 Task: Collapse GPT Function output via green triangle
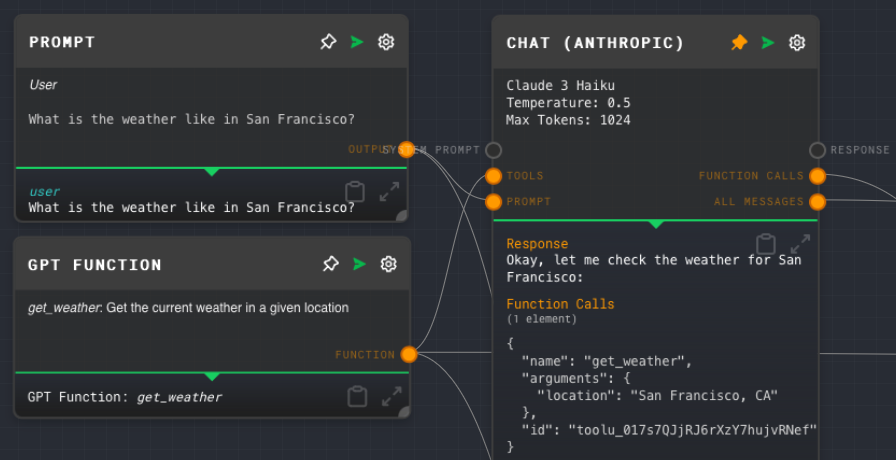tap(212, 376)
